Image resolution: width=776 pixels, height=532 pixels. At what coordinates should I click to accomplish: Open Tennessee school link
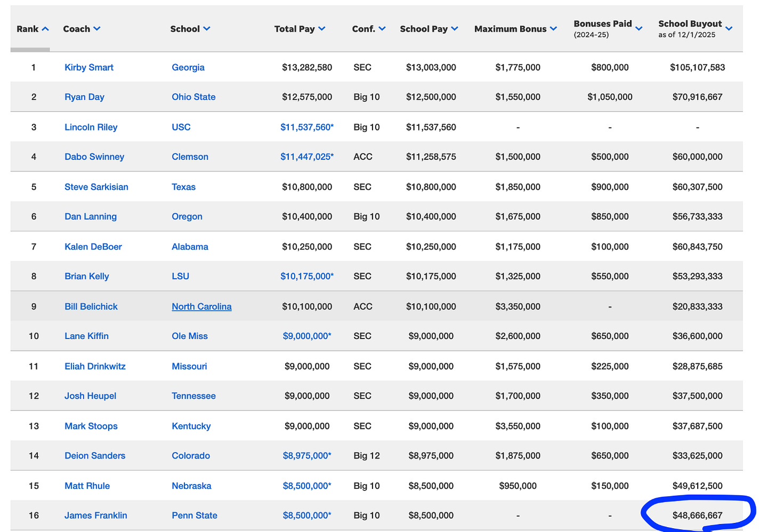(x=193, y=396)
